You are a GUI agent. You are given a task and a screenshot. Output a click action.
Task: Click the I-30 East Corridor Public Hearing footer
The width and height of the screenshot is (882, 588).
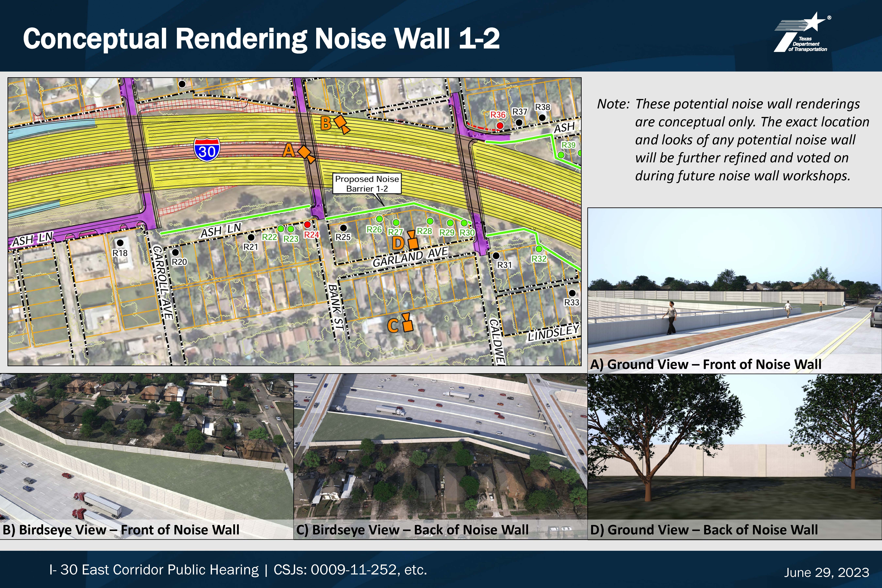pyautogui.click(x=238, y=570)
